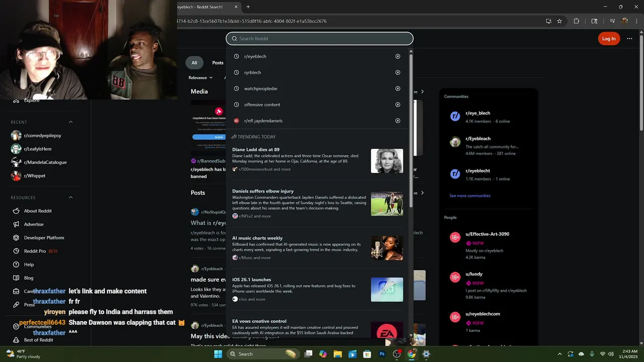Click Chrome media controls icon
The width and height of the screenshot is (644, 362).
pyautogui.click(x=612, y=21)
